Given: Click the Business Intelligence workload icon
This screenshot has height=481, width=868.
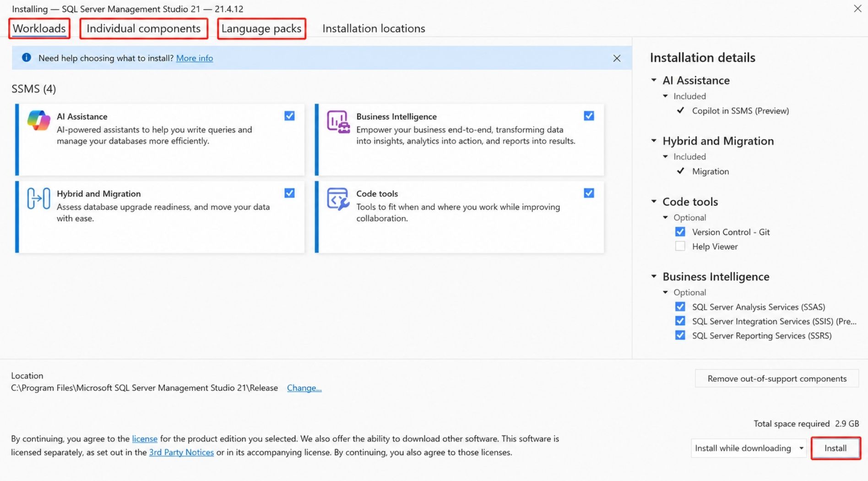Looking at the screenshot, I should (x=338, y=121).
